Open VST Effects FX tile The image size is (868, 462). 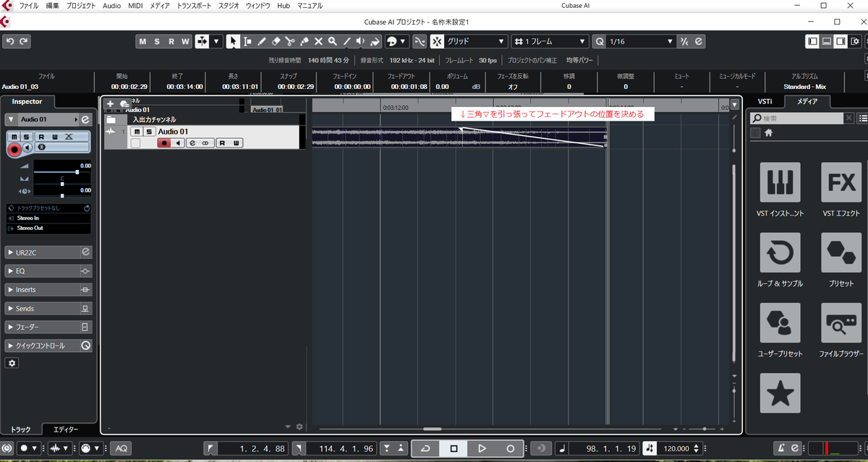(x=841, y=182)
